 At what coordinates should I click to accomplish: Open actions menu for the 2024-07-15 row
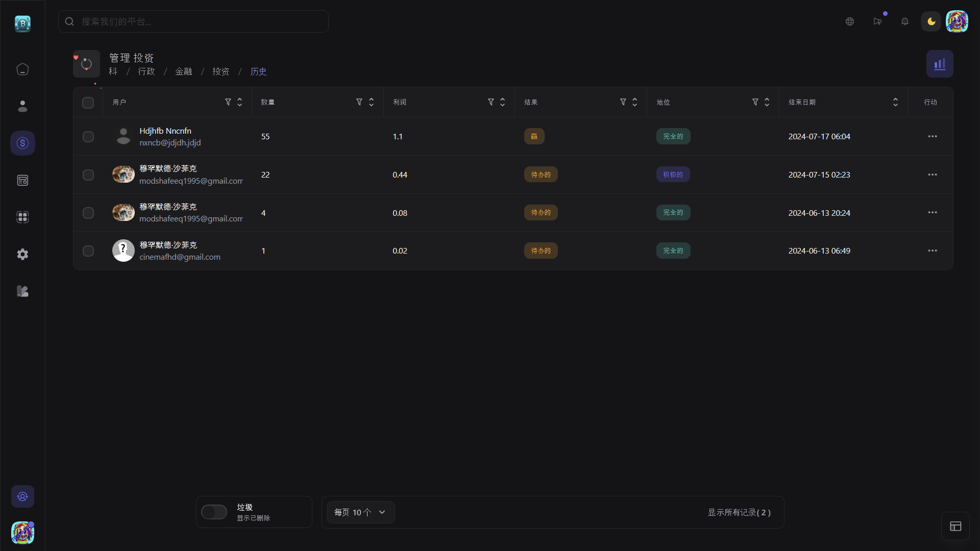point(932,174)
